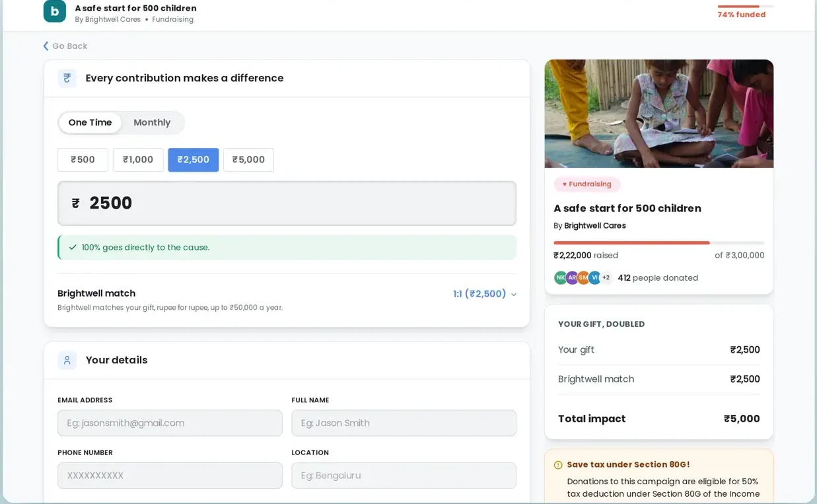The image size is (817, 504).
Task: Open the campaign photo of children
Action: click(x=658, y=114)
